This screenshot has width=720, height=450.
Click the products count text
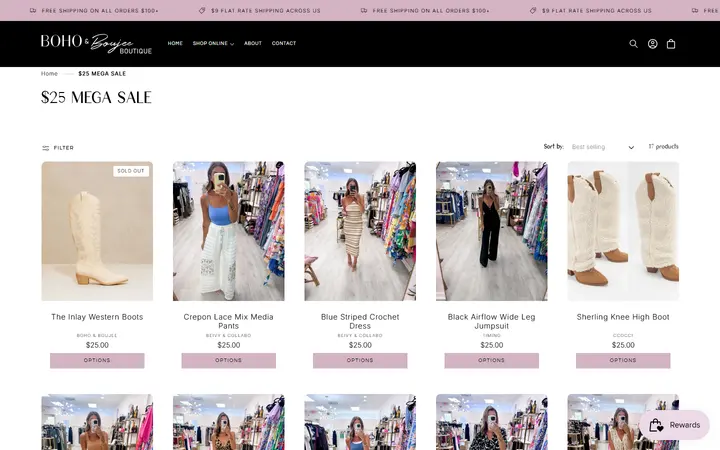[x=664, y=146]
